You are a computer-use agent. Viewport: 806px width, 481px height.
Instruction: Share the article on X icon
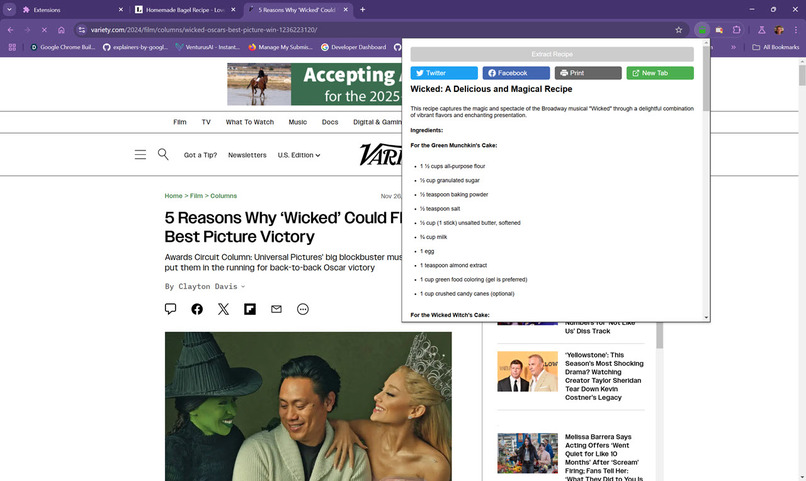(x=223, y=309)
